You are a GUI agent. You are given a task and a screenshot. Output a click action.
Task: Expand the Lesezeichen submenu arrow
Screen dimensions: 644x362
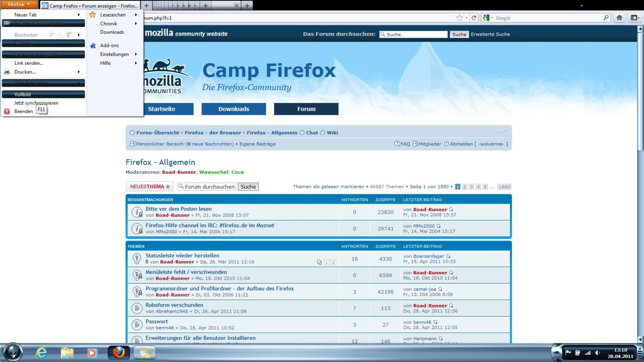click(x=136, y=15)
